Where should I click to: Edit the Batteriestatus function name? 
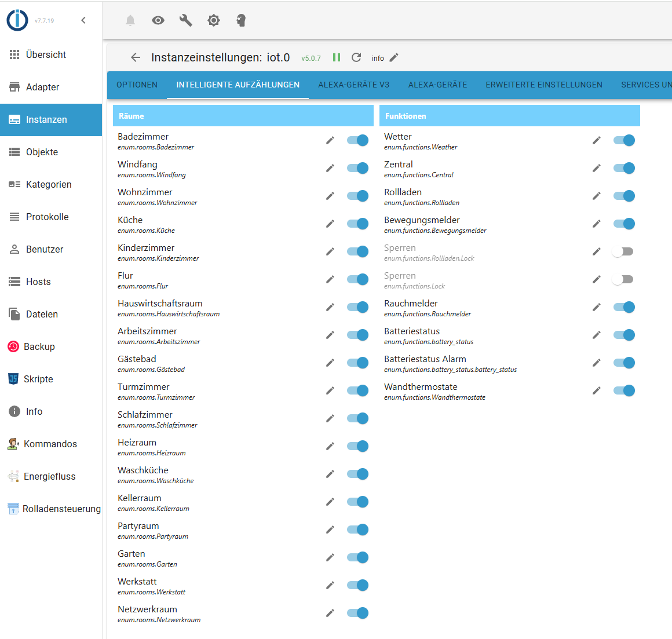point(597,335)
